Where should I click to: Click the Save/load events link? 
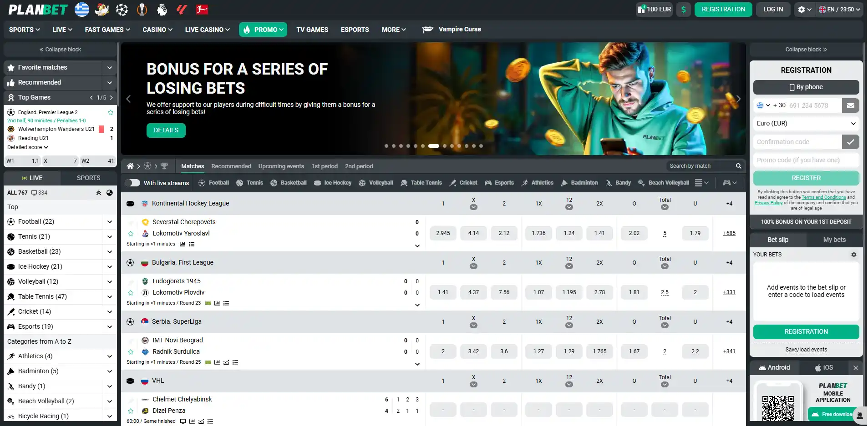click(806, 350)
